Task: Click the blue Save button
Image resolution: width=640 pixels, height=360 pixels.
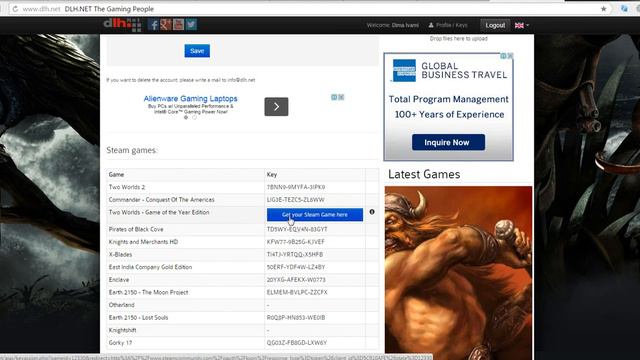Action: pyautogui.click(x=197, y=51)
